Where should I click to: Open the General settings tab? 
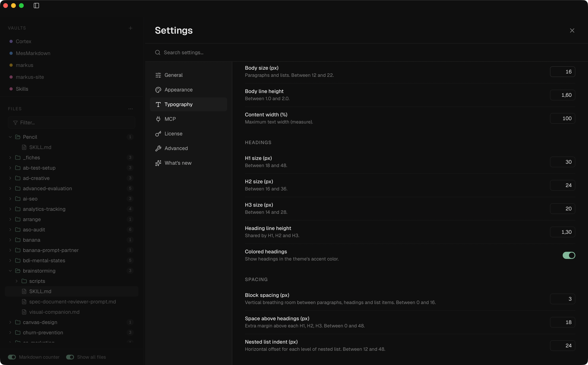tap(188, 75)
